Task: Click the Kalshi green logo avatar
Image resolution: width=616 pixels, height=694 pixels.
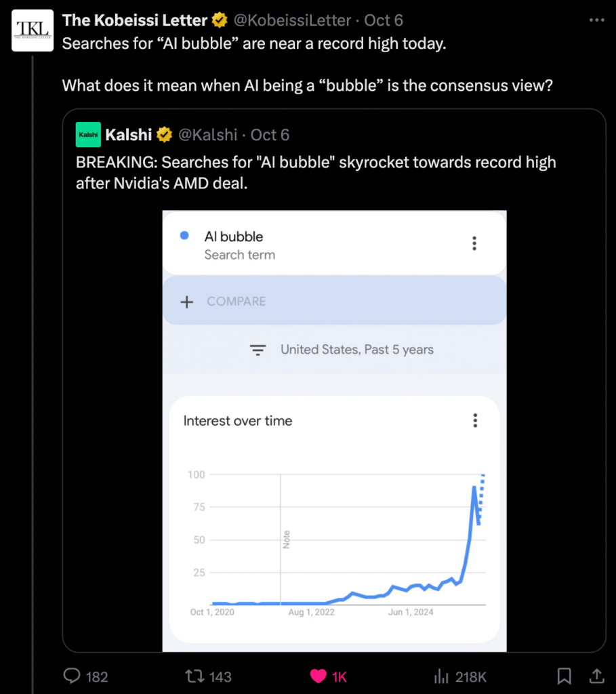Action: pyautogui.click(x=88, y=135)
